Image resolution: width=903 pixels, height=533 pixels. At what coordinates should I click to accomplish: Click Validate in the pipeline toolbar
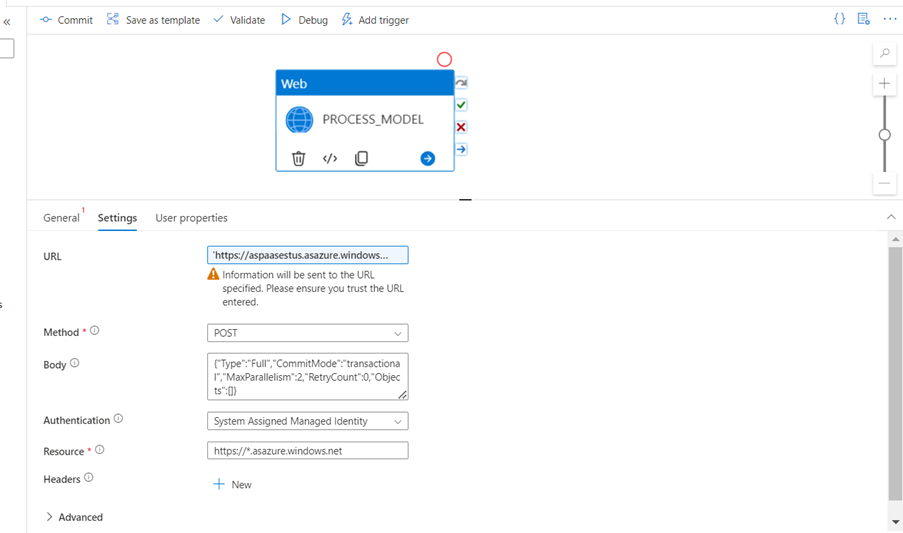[239, 20]
